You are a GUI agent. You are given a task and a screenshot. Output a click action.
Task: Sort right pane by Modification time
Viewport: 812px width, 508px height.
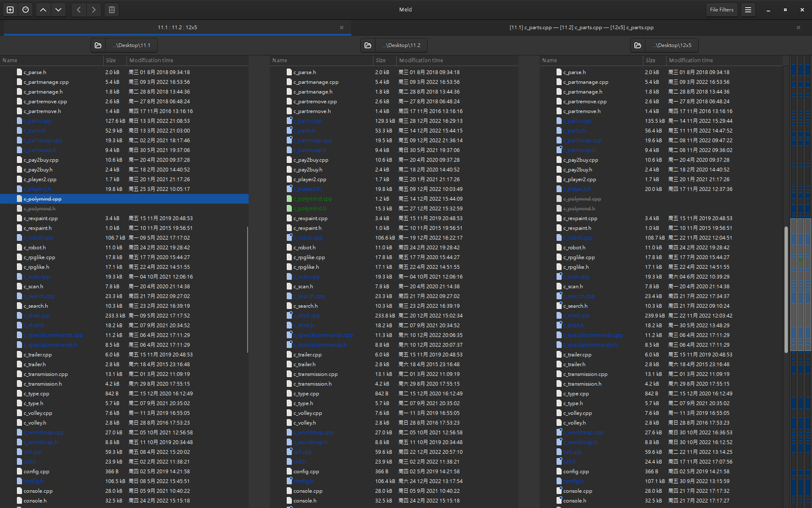pyautogui.click(x=724, y=61)
